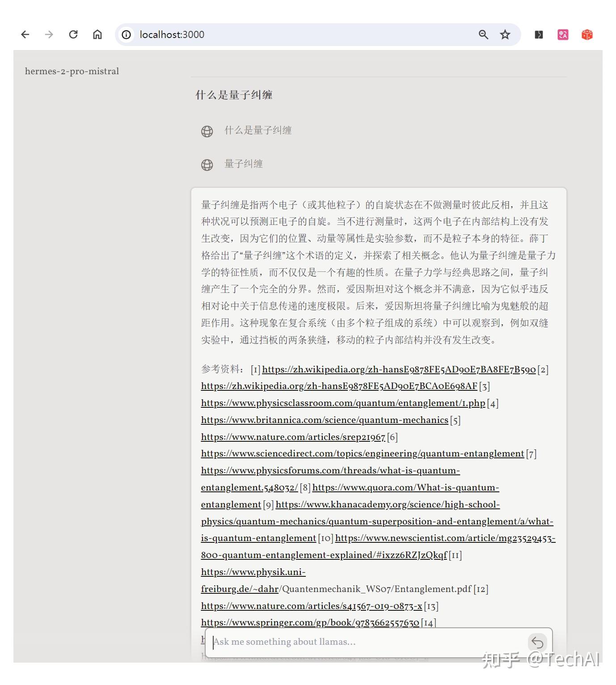
Task: Bookmark this page with the star icon
Action: point(505,34)
